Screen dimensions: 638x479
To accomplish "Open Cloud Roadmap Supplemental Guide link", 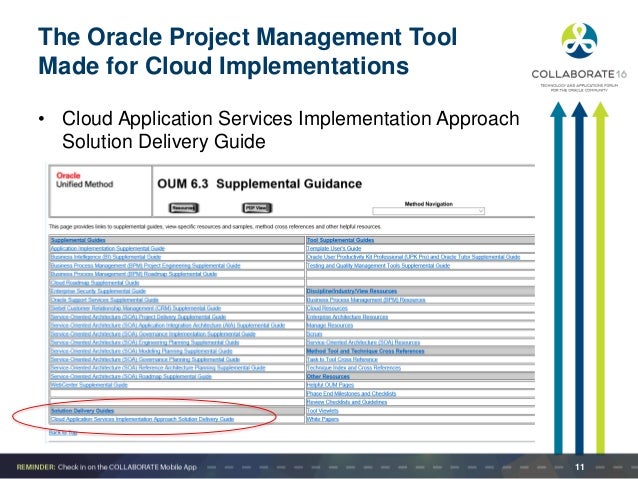I will click(95, 282).
